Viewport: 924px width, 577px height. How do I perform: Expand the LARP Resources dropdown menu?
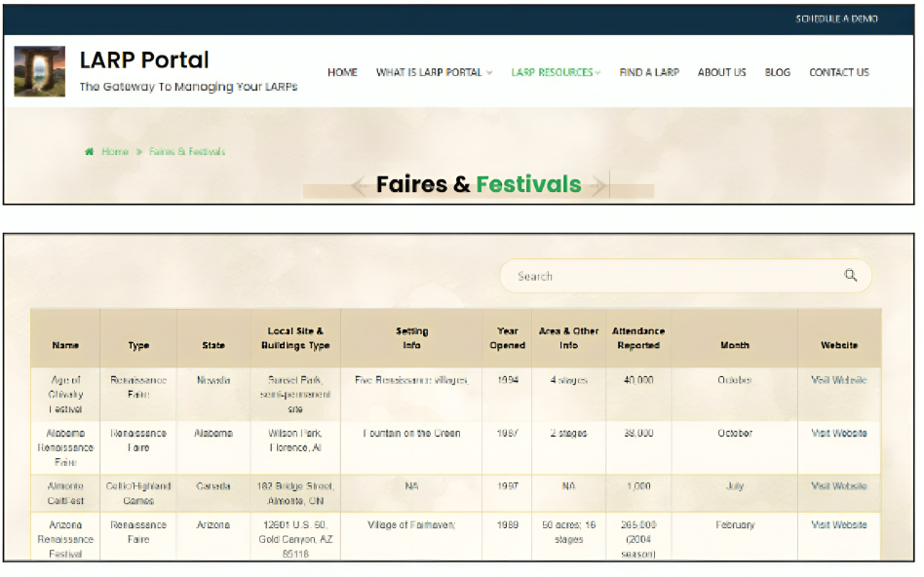(x=556, y=72)
